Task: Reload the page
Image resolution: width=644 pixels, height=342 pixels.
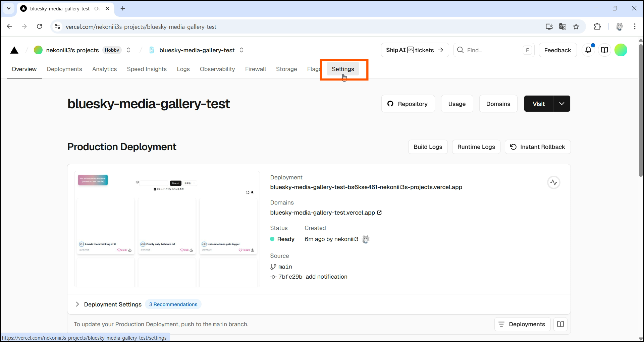Action: [40, 26]
